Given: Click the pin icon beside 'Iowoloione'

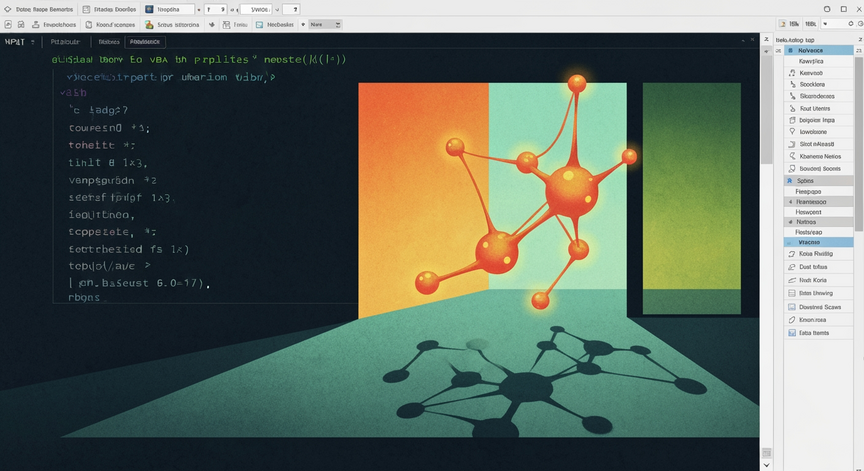Looking at the screenshot, I should (x=792, y=132).
